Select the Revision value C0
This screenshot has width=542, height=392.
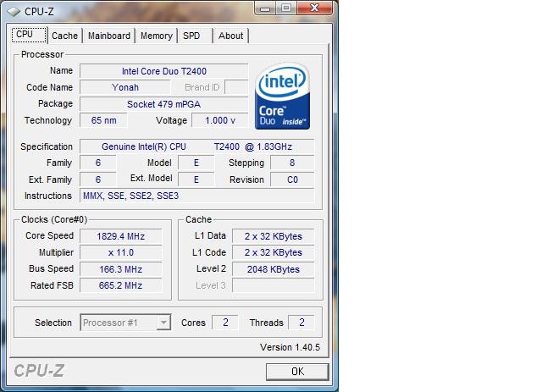coord(292,179)
